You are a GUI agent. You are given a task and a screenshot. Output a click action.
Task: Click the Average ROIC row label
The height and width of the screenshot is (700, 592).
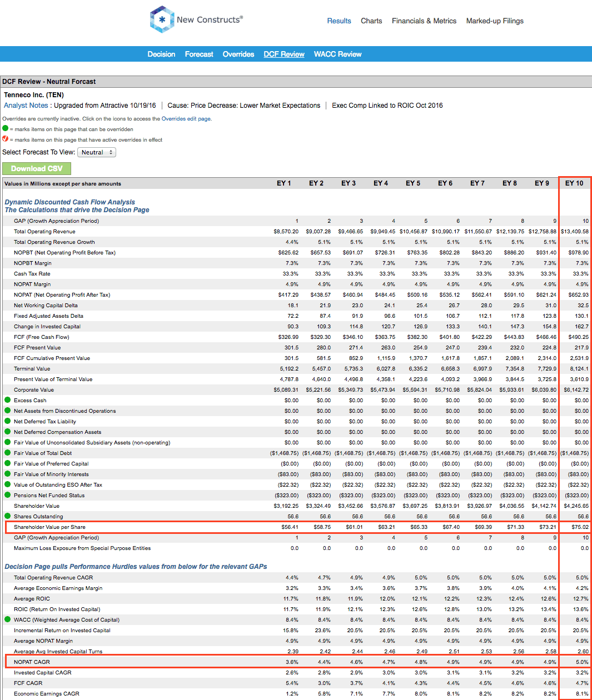tap(32, 599)
